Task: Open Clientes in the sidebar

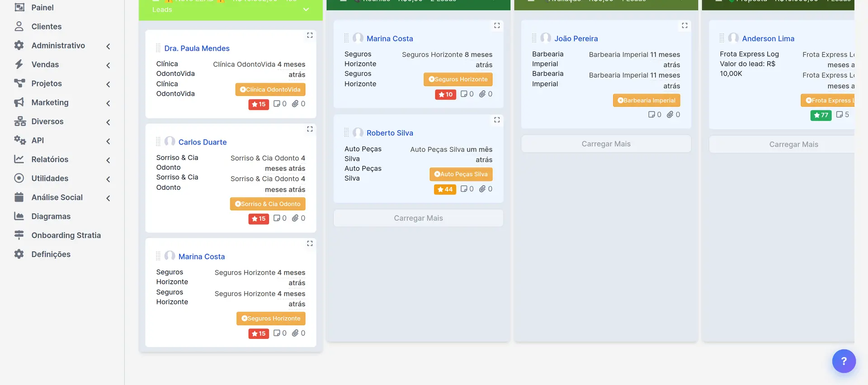Action: tap(46, 26)
